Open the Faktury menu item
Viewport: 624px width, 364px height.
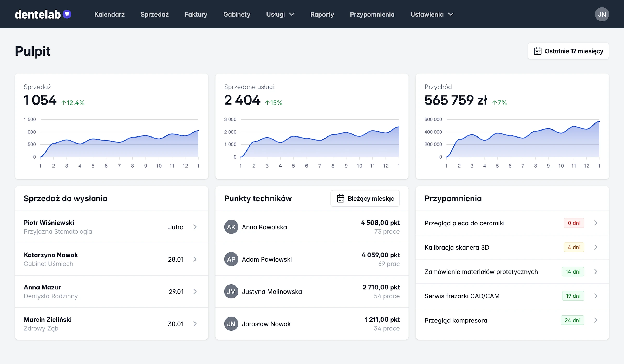[196, 14]
